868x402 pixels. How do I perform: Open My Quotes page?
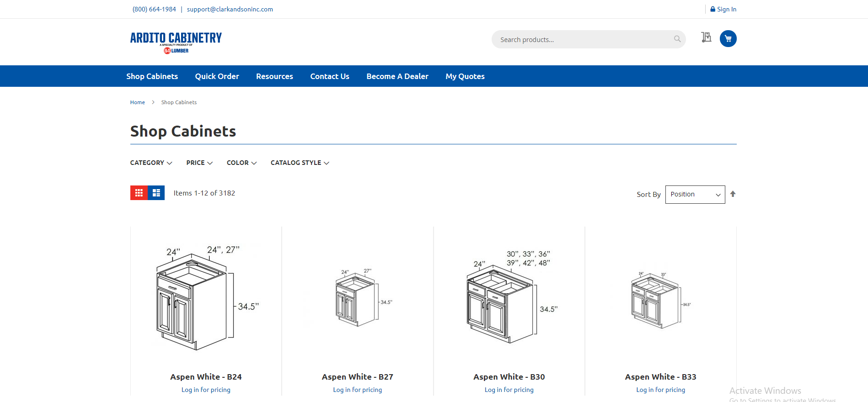(465, 76)
